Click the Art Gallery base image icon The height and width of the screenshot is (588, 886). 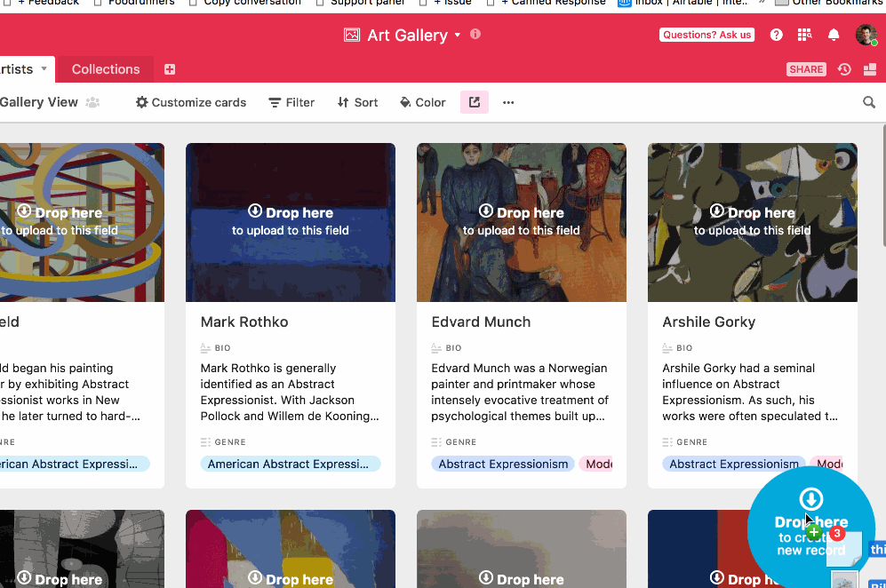point(351,35)
